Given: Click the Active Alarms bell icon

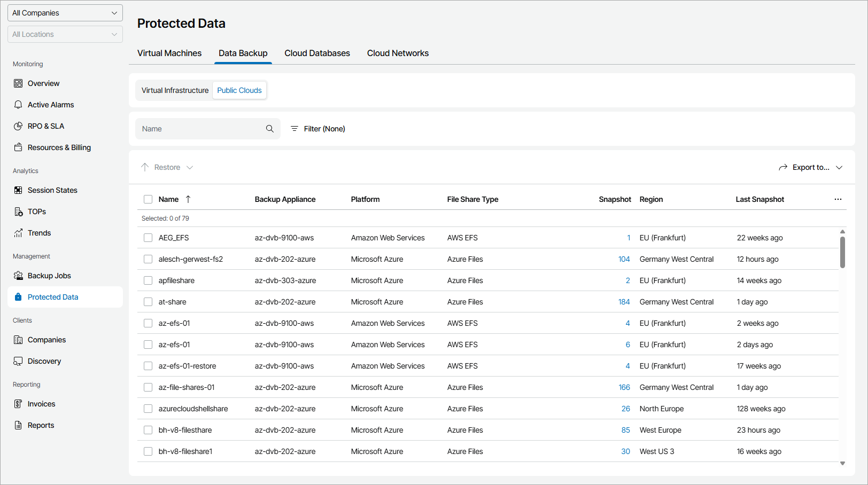Looking at the screenshot, I should pyautogui.click(x=18, y=104).
